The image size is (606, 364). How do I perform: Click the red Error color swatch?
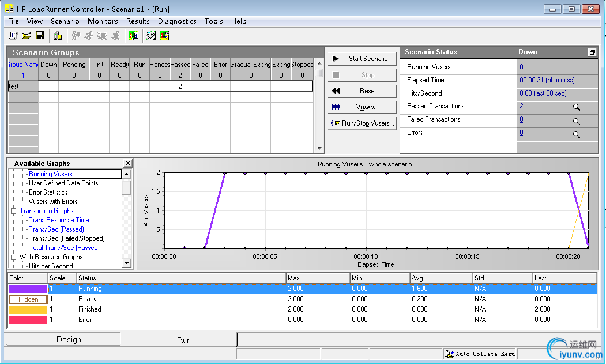click(28, 320)
